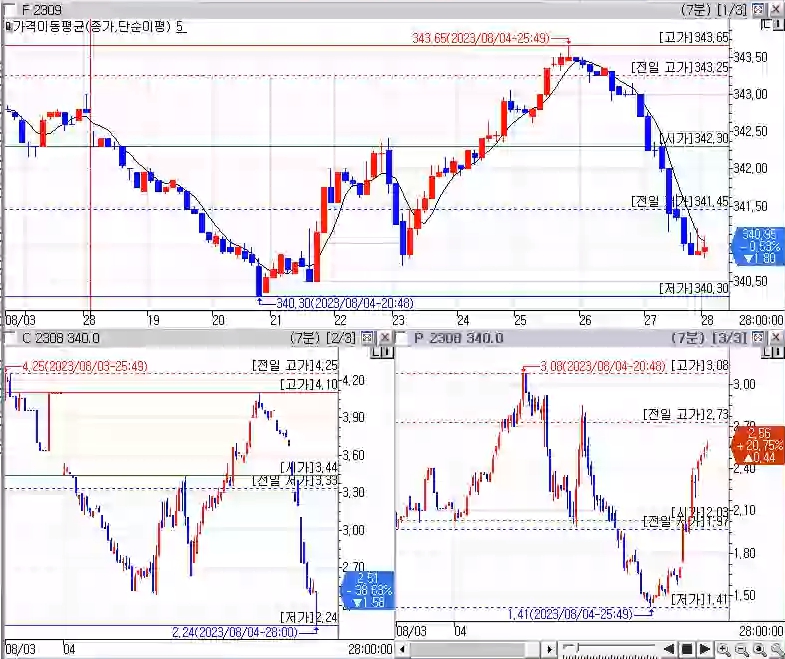
Task: Click the third magnifier zoom-reset icon
Action: click(759, 649)
